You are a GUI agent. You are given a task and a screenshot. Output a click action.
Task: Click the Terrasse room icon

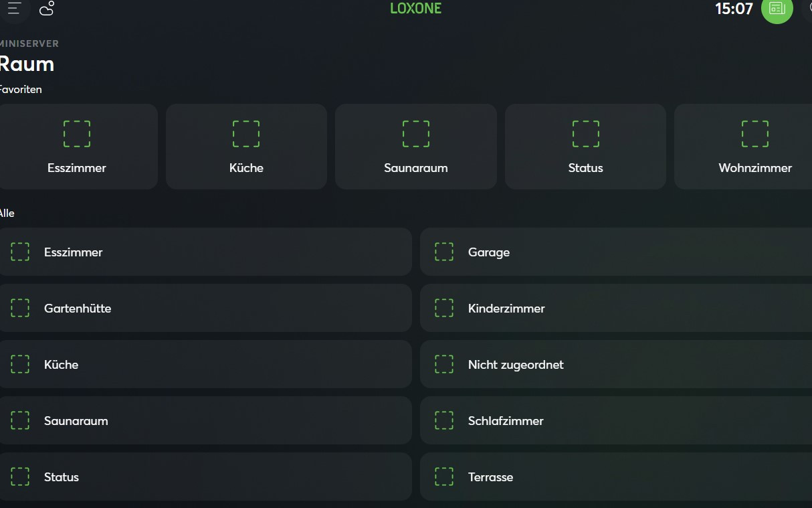point(444,477)
